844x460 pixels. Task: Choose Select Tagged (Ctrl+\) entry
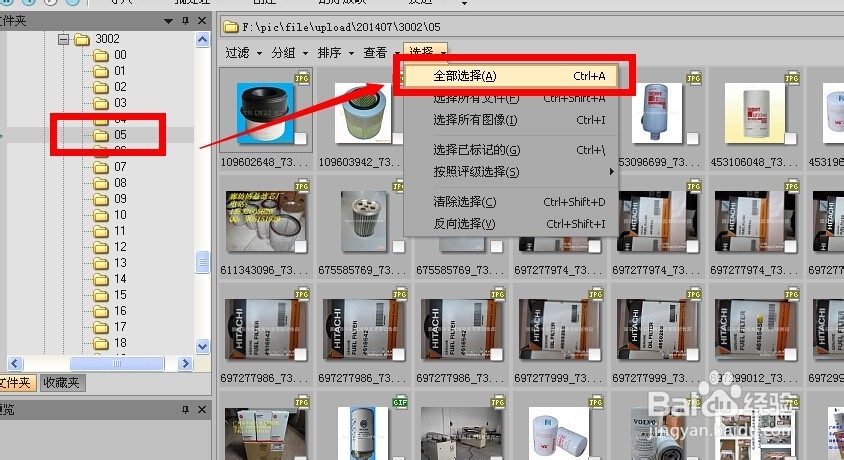pyautogui.click(x=510, y=150)
